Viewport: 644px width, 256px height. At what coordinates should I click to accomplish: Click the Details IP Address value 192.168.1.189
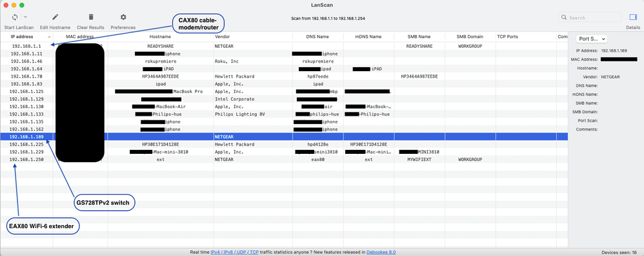(x=615, y=50)
